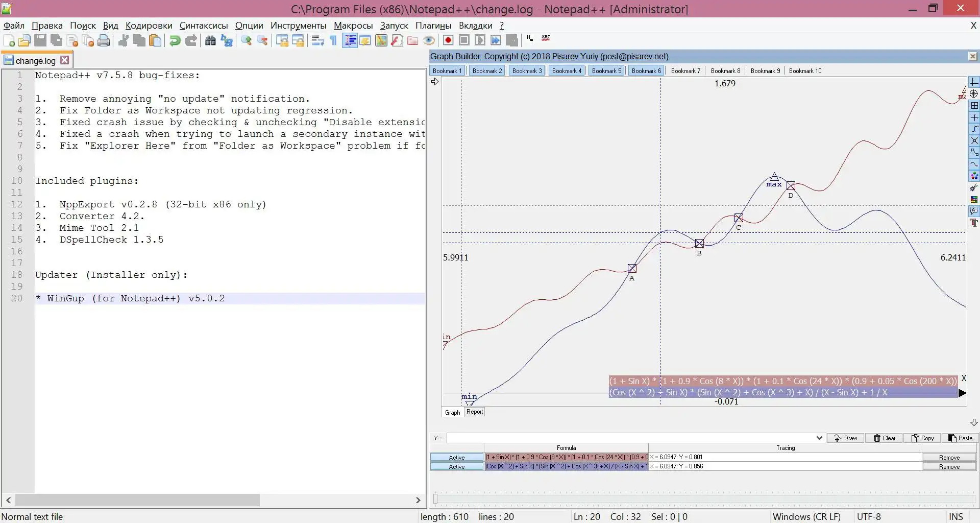
Task: Toggle word wrap toolbar icon
Action: 317,41
